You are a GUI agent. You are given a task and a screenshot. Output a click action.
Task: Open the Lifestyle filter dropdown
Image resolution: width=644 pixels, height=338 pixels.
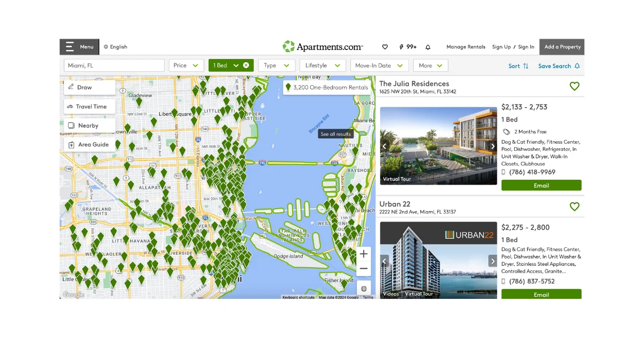coord(323,65)
